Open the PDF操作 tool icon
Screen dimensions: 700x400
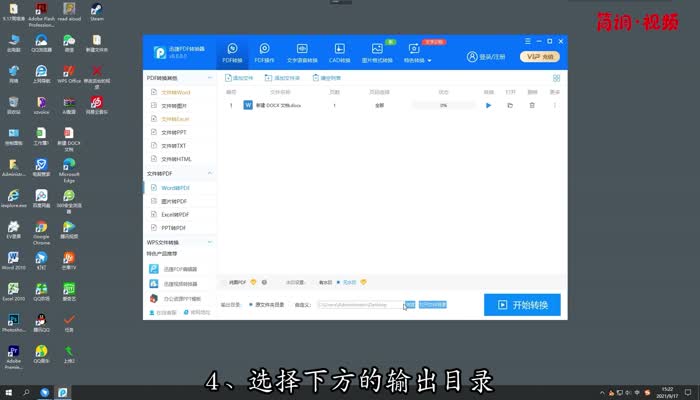click(264, 53)
